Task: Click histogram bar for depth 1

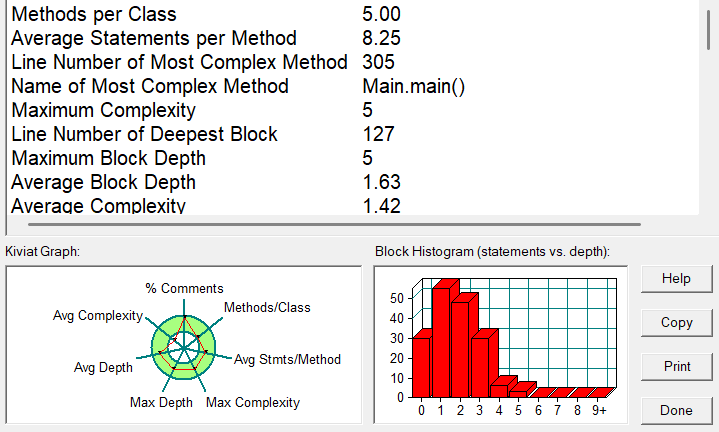Action: [441, 343]
